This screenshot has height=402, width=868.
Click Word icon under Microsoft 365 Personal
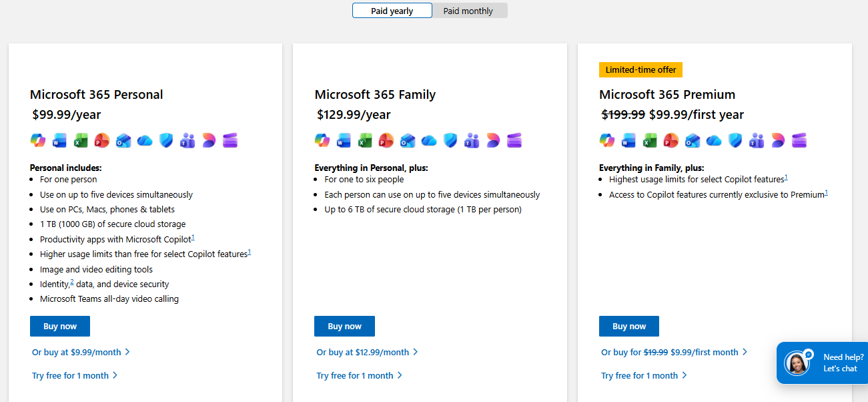click(x=59, y=140)
